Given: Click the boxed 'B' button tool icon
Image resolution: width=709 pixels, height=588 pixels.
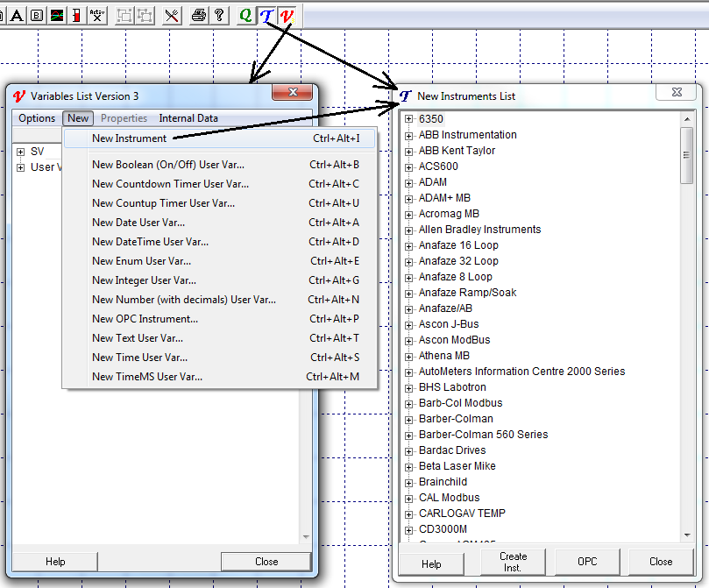Looking at the screenshot, I should pos(36,15).
